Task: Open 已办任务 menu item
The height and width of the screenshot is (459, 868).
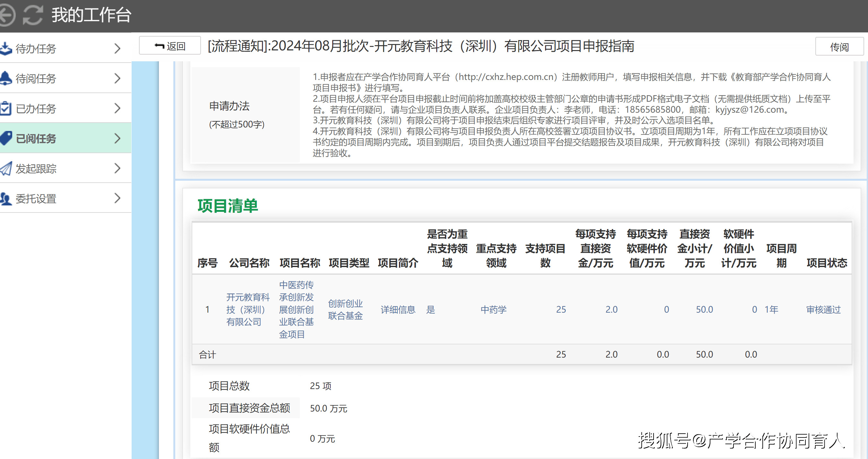Action: coord(66,108)
